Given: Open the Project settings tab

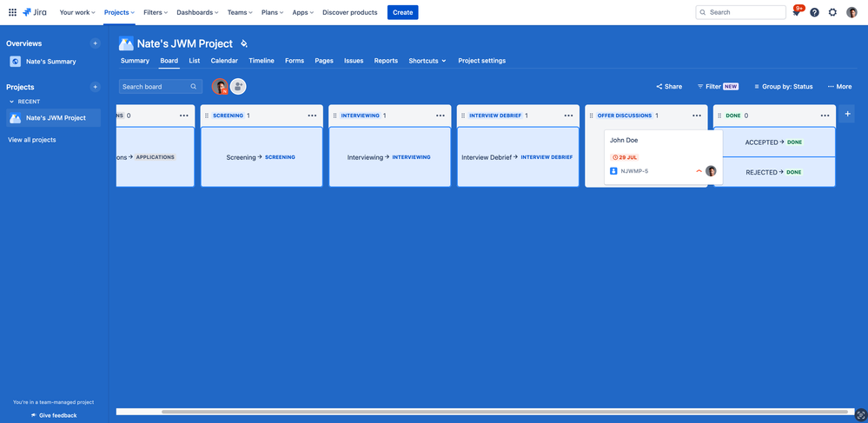Looking at the screenshot, I should [x=481, y=61].
